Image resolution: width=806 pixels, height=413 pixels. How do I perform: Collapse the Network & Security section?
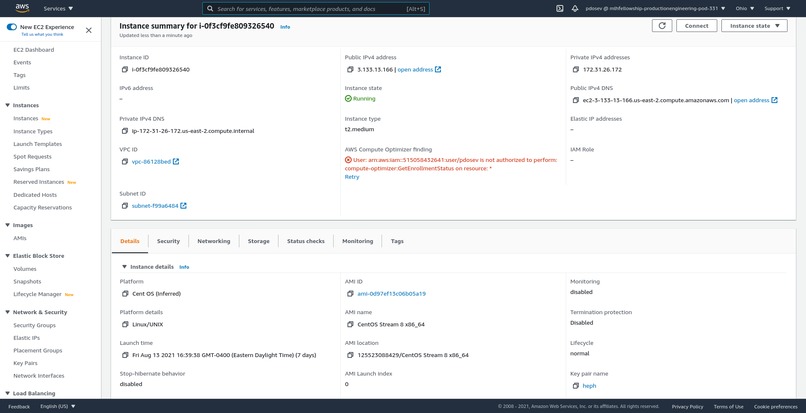[8, 312]
